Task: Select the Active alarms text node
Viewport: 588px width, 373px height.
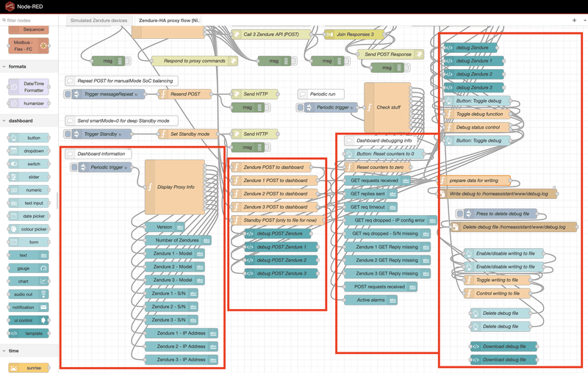Action: 370,300
